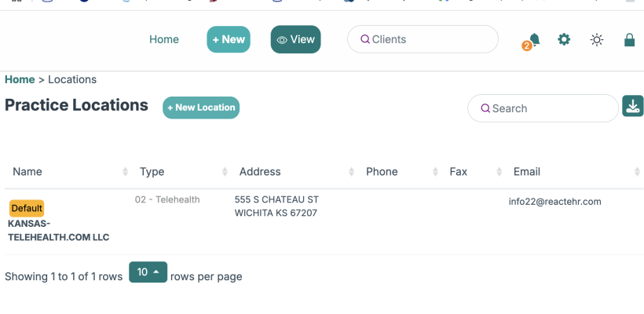Go to Home in the top navigation
This screenshot has width=644, height=314.
point(164,39)
